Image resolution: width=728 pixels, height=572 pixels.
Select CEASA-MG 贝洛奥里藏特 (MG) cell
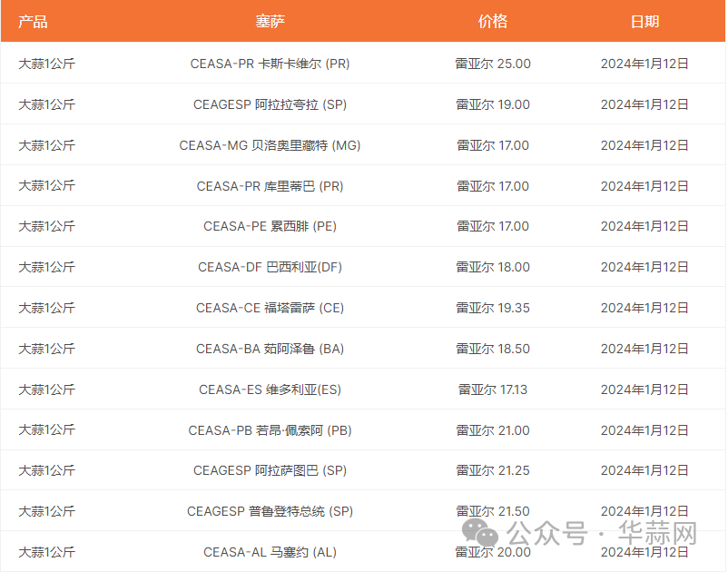click(x=270, y=145)
